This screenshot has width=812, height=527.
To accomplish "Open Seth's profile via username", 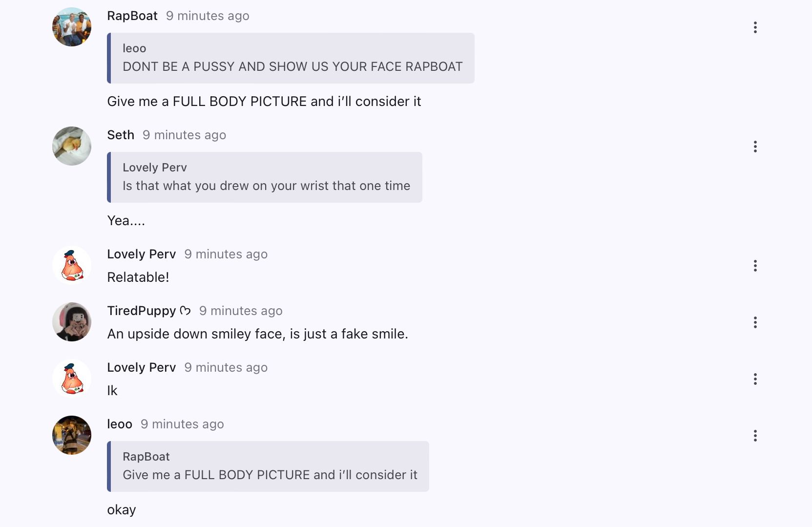I will pyautogui.click(x=121, y=135).
